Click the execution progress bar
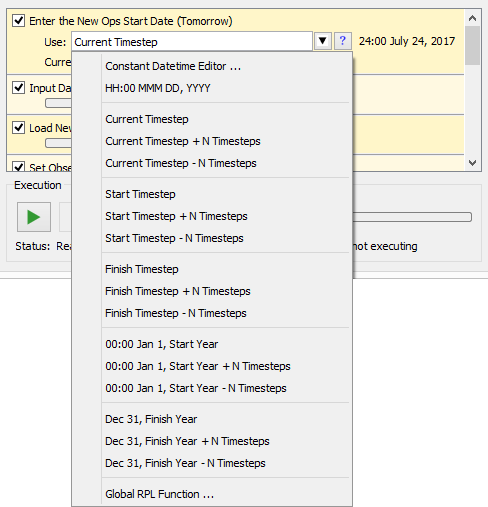 [x=412, y=217]
